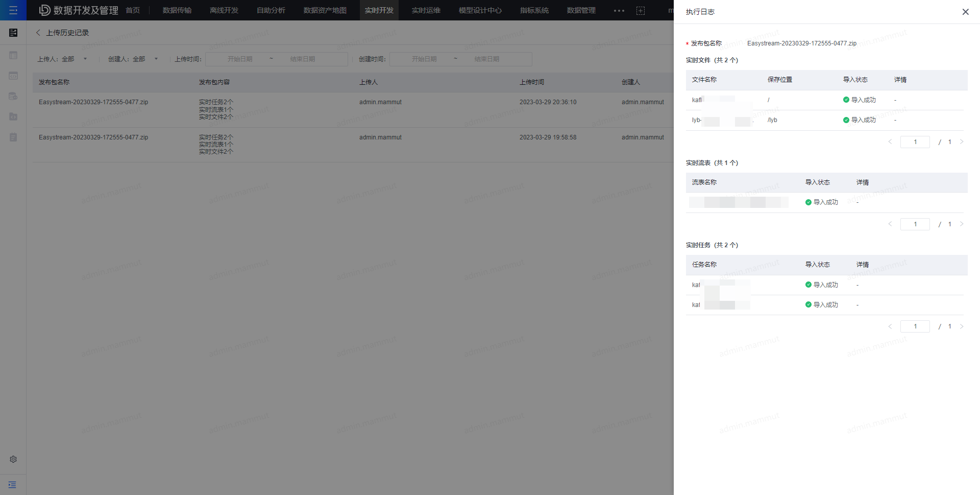Click the 数据开发及管理 logo icon

(45, 10)
